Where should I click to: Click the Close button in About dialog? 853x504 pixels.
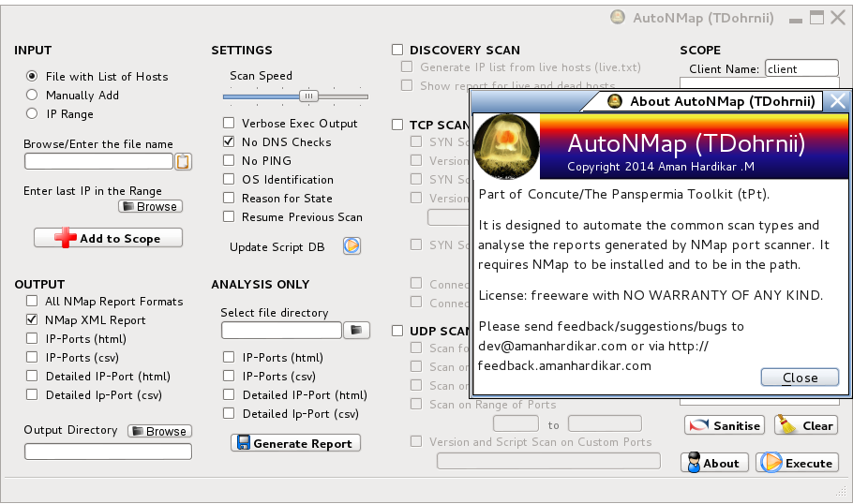coord(800,378)
